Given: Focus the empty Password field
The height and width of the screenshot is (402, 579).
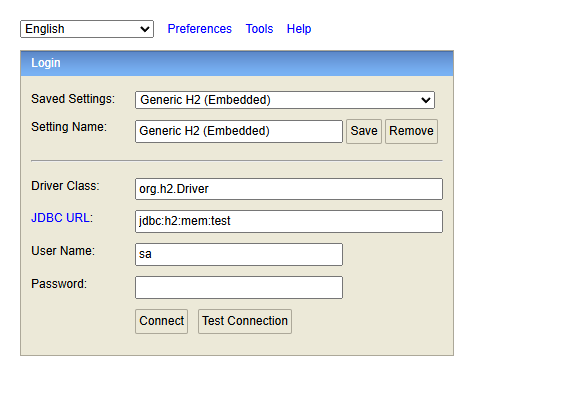Looking at the screenshot, I should [x=239, y=287].
